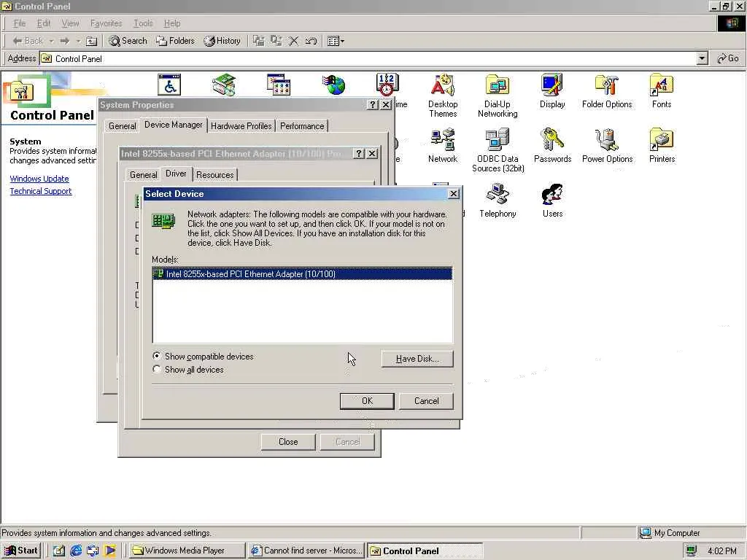Open the Telephony icon

coord(498,201)
